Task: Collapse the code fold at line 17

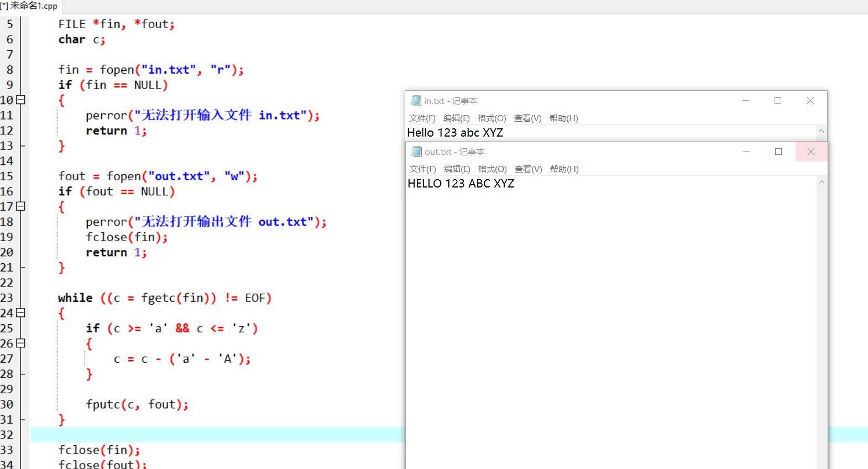Action: 21,206
